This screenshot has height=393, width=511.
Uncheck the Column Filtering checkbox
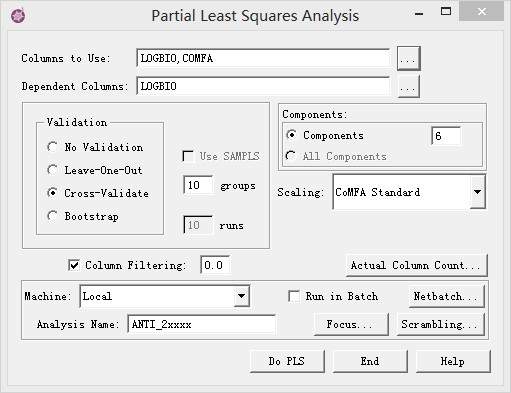click(x=74, y=265)
